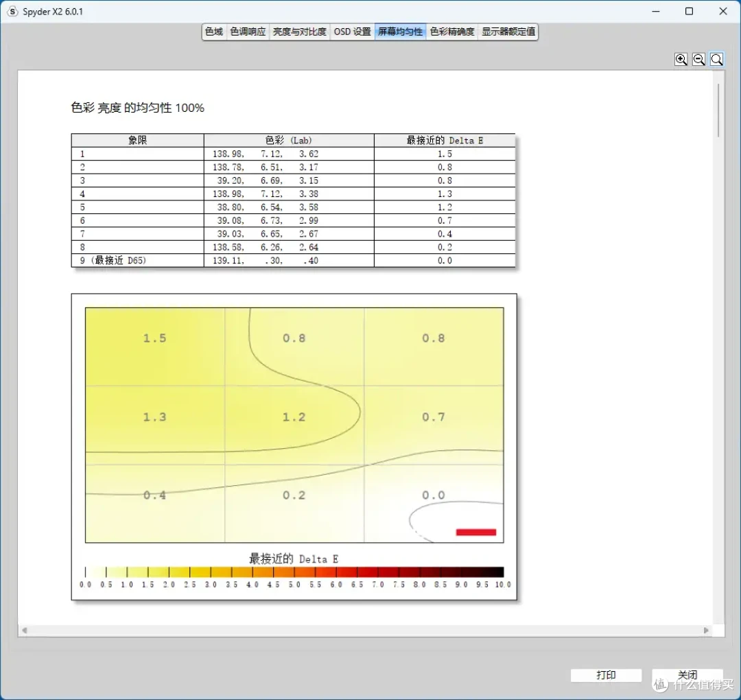The image size is (741, 700).
Task: Click quadrant 6 row Lab value 39.08, 6.73, 2.99
Action: (x=268, y=220)
